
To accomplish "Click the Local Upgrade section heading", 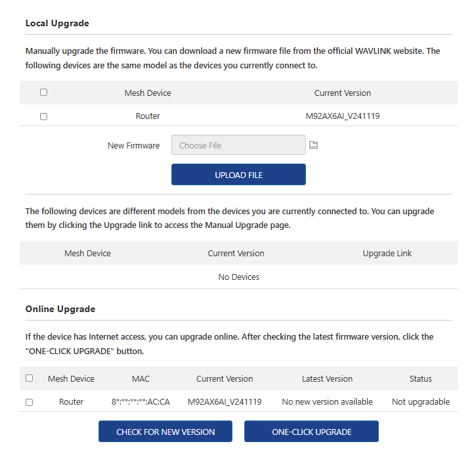I will coord(57,23).
